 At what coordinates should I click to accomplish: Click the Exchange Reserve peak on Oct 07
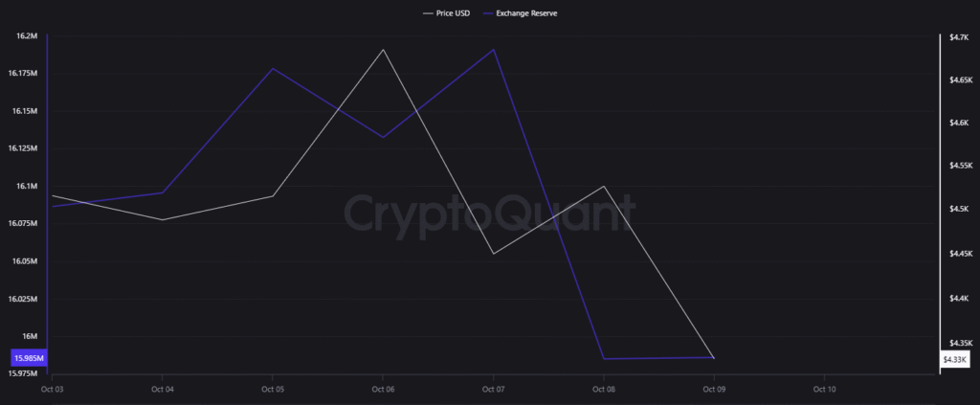tap(494, 50)
